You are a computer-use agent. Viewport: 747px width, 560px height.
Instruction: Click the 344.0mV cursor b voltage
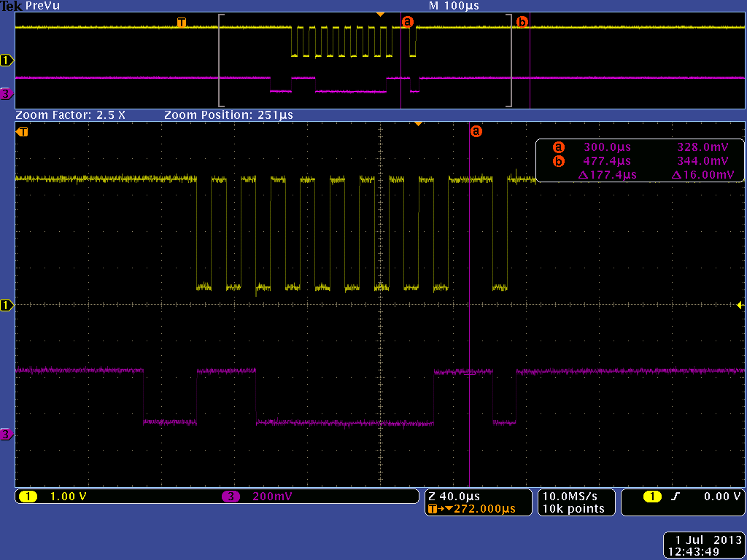(703, 161)
